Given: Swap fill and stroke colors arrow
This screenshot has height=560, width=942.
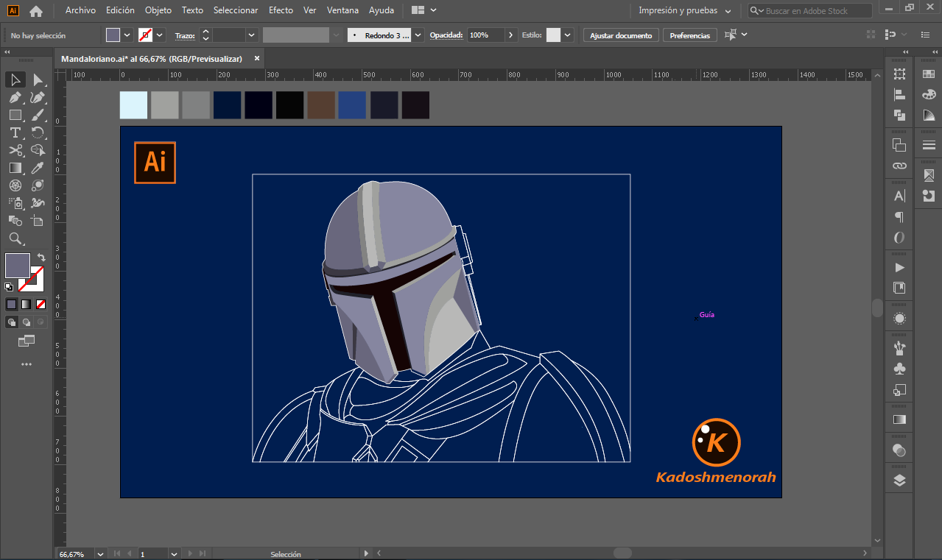Looking at the screenshot, I should [x=41, y=258].
